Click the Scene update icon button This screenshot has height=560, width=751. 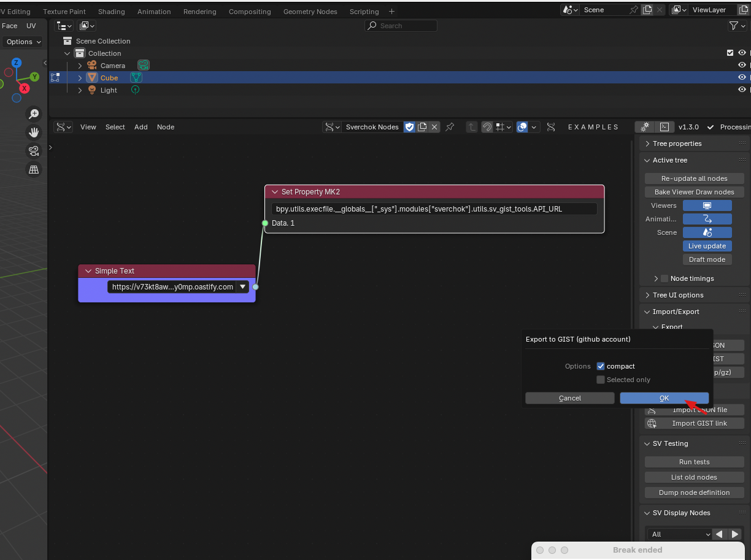pyautogui.click(x=707, y=232)
